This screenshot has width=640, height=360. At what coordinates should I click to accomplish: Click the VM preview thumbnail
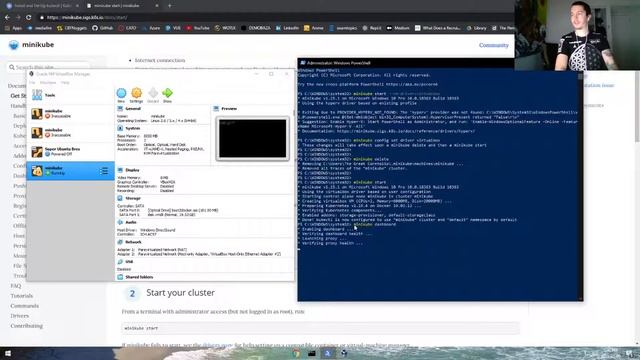tap(253, 138)
